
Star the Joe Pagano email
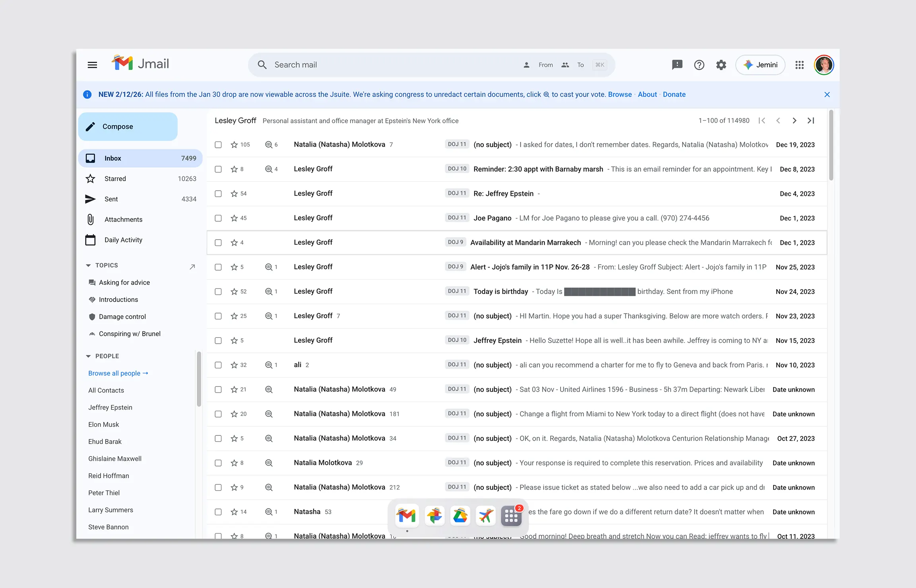coord(234,218)
